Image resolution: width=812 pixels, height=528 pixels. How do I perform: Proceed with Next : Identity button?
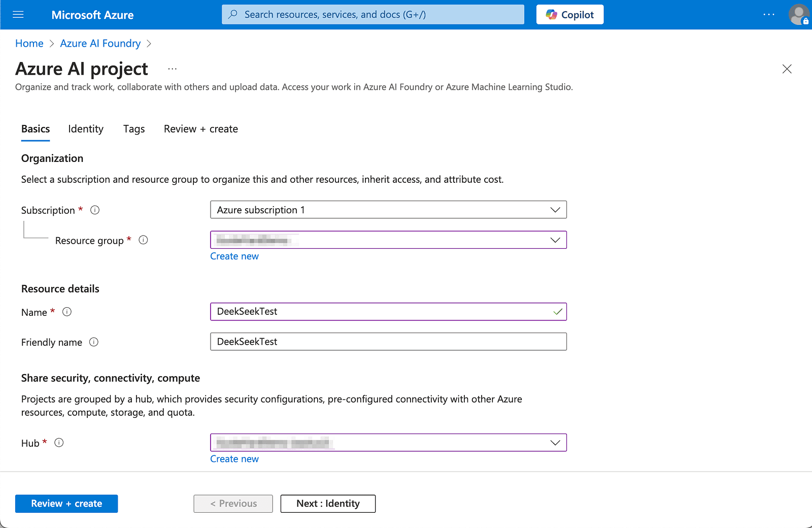(328, 504)
